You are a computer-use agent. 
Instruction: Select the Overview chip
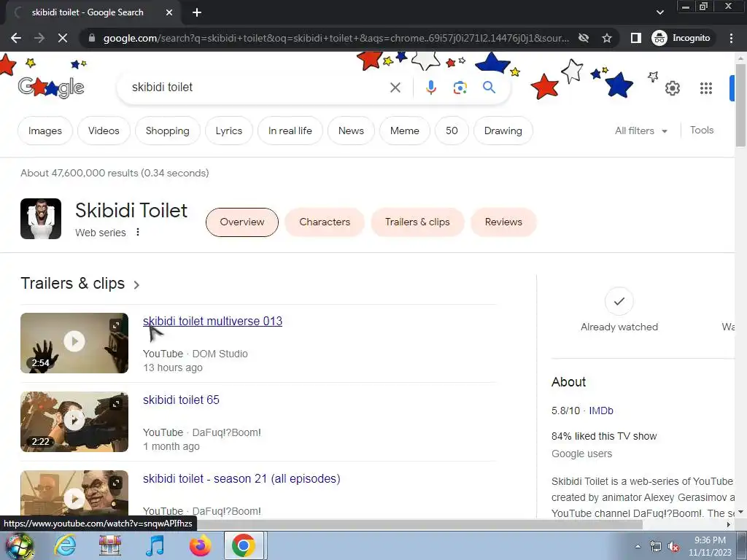click(242, 222)
